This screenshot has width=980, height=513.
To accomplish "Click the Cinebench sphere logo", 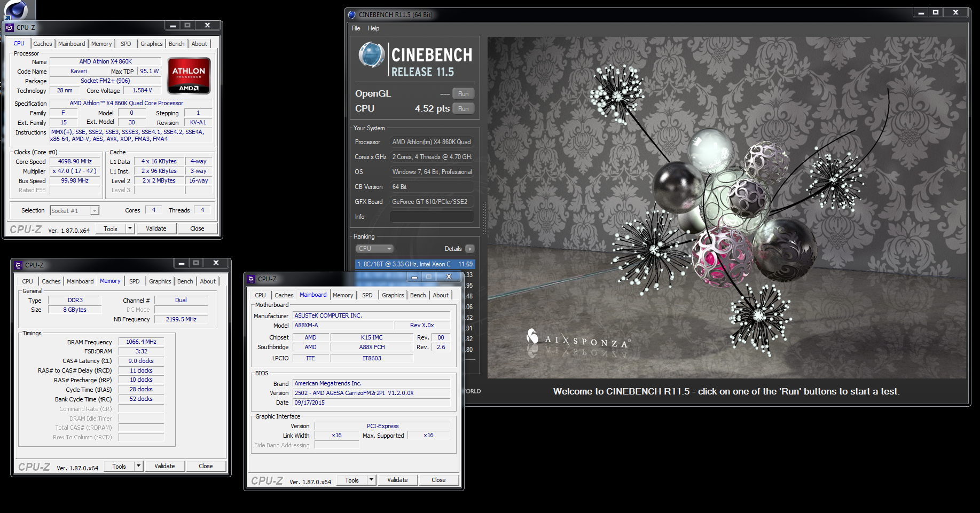I will tap(372, 54).
